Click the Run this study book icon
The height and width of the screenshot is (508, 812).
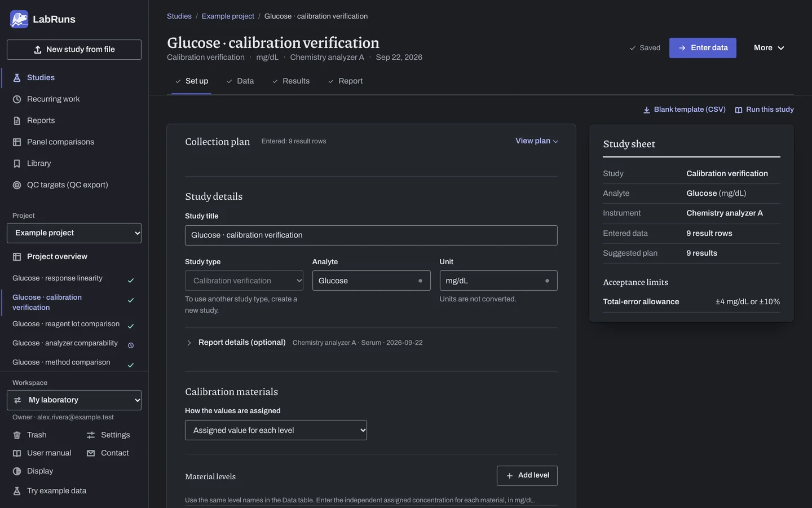pos(739,110)
